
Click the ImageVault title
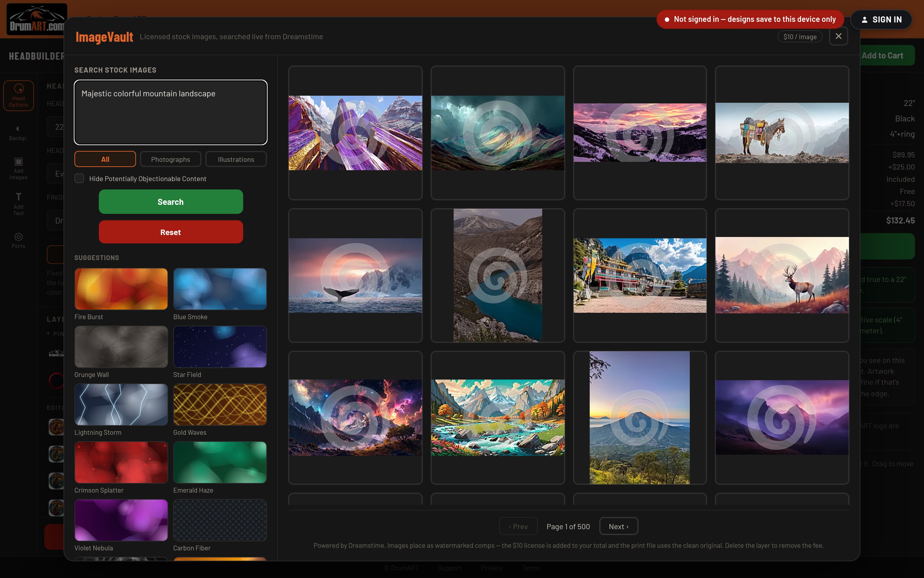coord(104,37)
